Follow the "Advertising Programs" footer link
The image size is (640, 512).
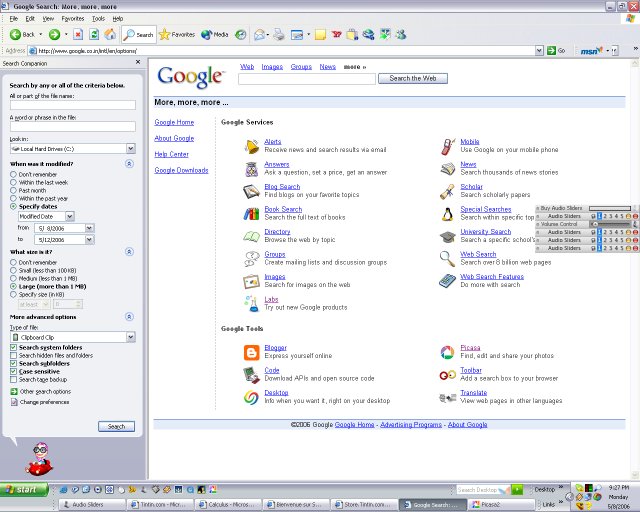tap(411, 425)
